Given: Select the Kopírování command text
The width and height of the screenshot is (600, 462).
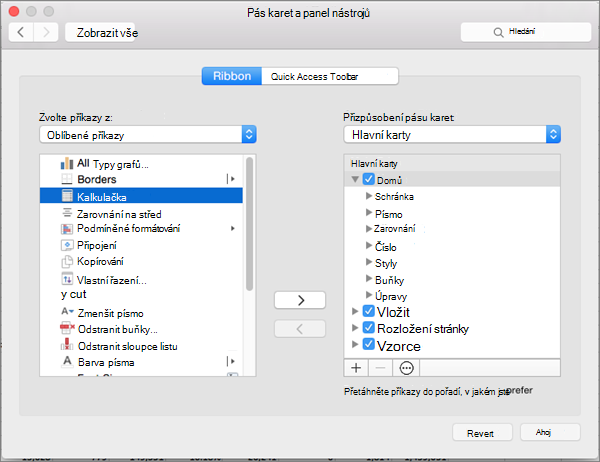Looking at the screenshot, I should click(x=100, y=261).
